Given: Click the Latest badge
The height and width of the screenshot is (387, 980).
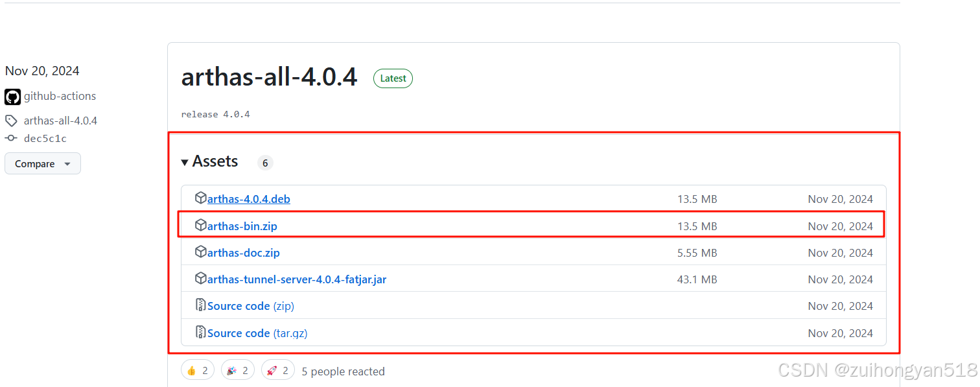Looking at the screenshot, I should 393,78.
